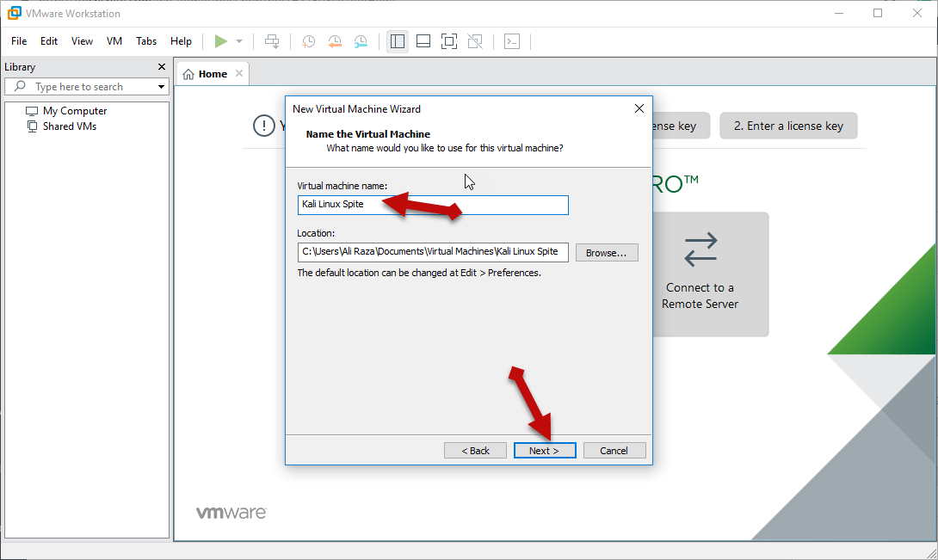
Task: Expand the power options dropdown arrow
Action: (x=239, y=41)
